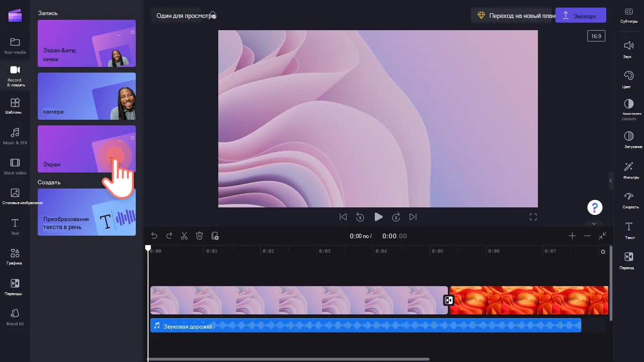This screenshot has width=644, height=362.
Task: Open the Цвет colour panel
Action: [629, 80]
